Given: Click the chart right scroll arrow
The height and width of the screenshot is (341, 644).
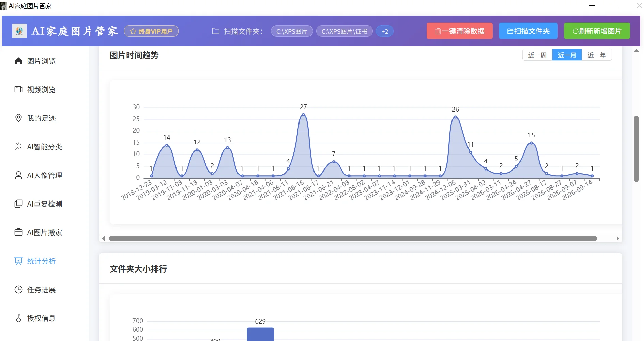Looking at the screenshot, I should (618, 239).
